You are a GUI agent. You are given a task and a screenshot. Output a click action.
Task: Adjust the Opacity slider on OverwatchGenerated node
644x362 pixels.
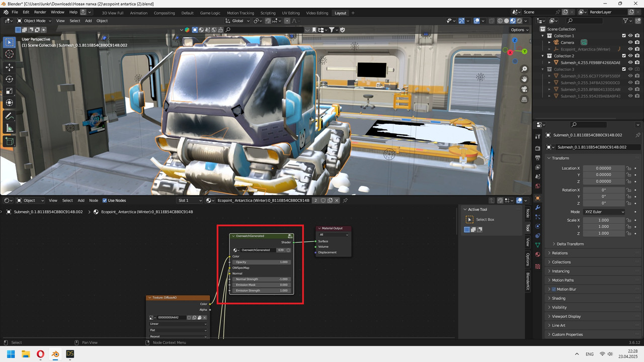261,262
